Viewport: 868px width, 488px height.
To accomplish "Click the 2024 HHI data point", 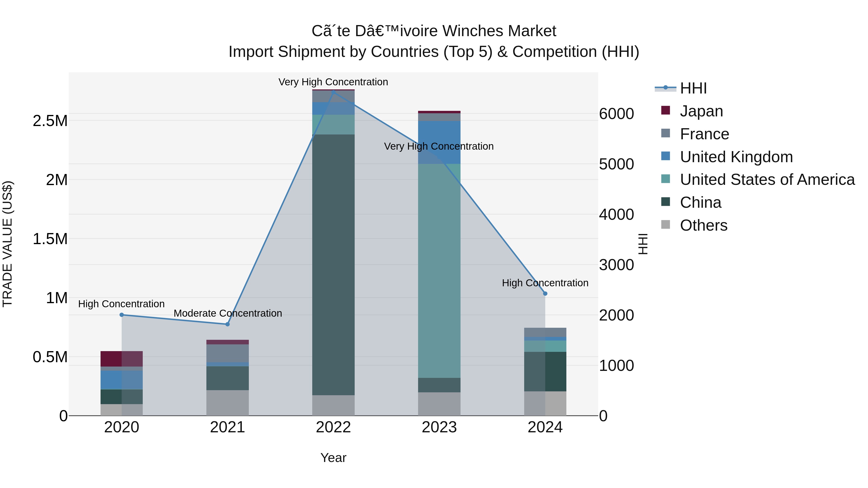I will coord(545,294).
